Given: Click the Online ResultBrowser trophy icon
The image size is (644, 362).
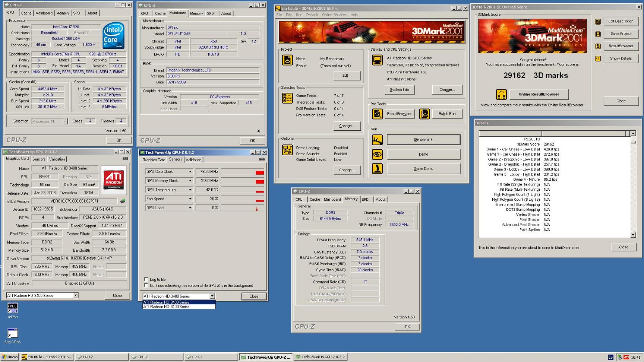Looking at the screenshot, I should tap(501, 94).
